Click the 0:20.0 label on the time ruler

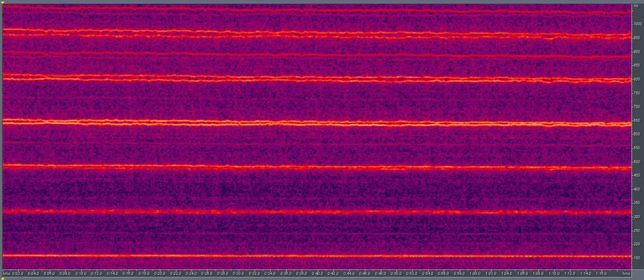coord(159,273)
